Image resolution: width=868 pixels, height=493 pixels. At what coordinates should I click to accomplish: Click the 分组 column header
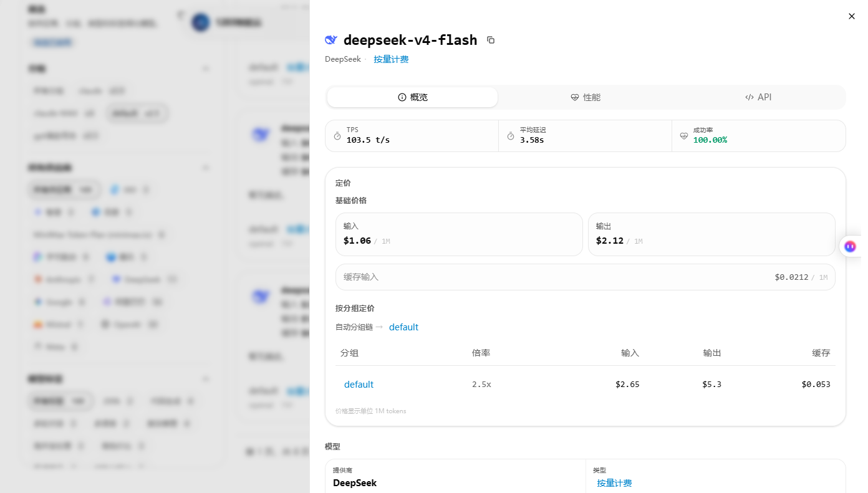pos(349,353)
